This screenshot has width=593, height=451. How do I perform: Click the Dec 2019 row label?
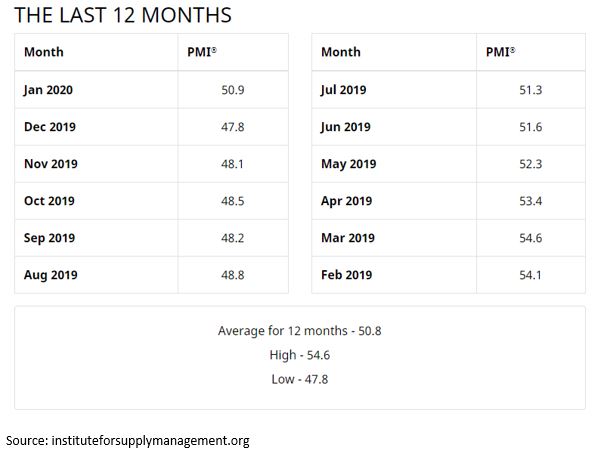50,127
